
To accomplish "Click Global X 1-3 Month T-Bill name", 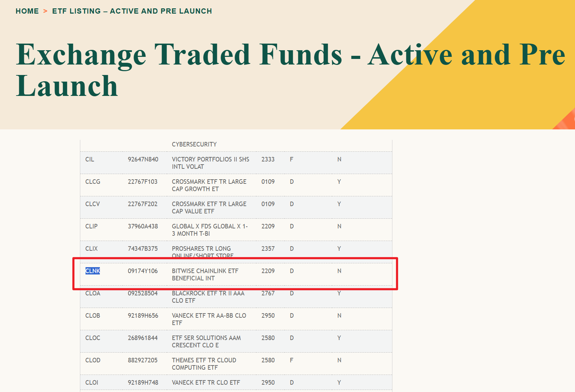I will [209, 230].
